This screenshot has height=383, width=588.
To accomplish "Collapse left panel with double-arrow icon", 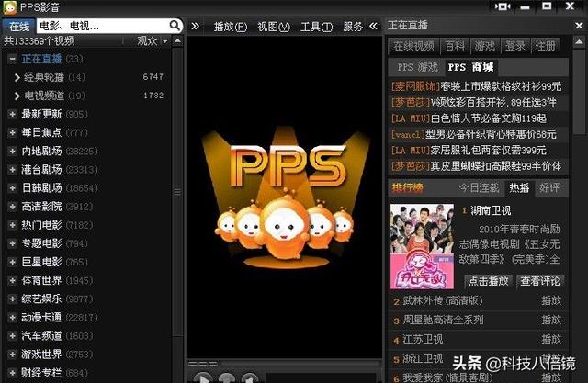I will click(x=196, y=27).
